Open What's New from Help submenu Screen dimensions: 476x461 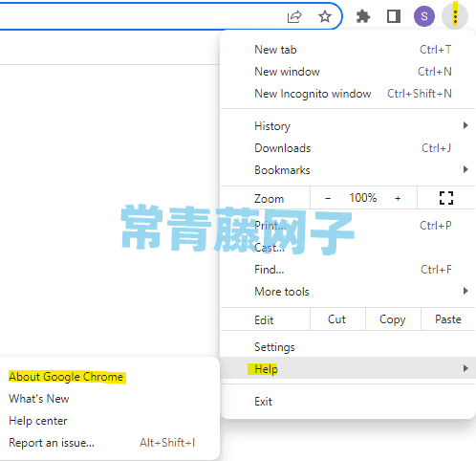110,399
